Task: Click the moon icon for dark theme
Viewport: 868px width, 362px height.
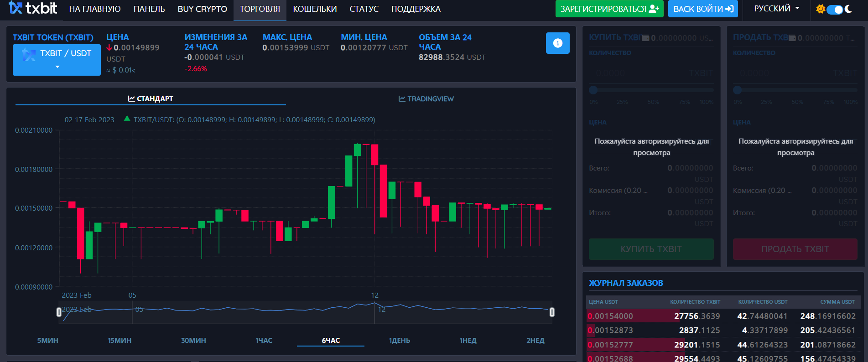Action: pos(848,9)
